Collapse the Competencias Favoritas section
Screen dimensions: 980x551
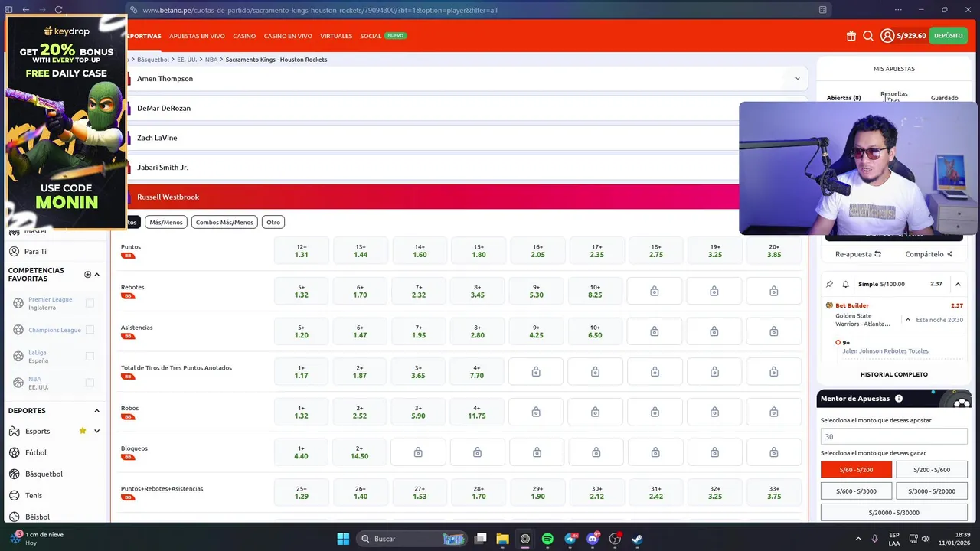(96, 274)
